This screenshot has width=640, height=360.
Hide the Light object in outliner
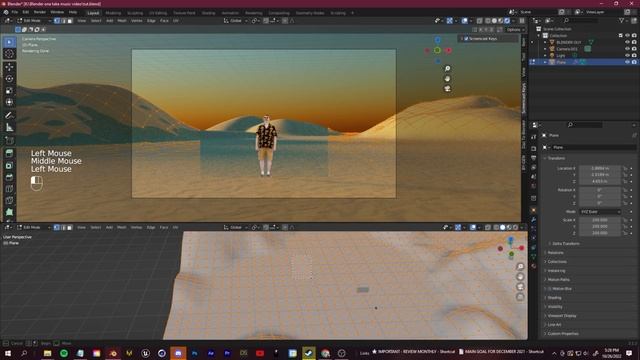coord(627,55)
